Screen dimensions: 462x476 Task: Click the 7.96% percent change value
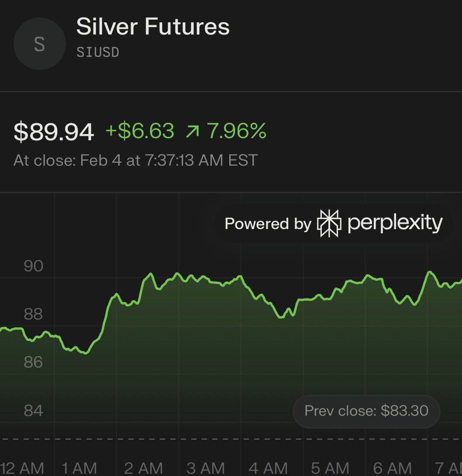[236, 131]
